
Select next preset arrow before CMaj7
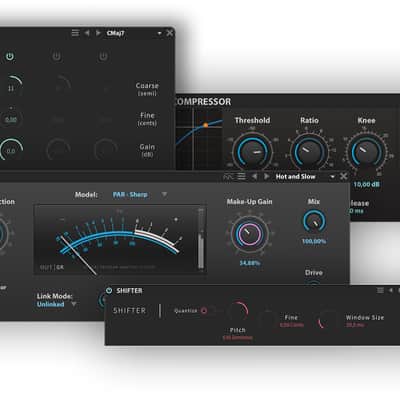click(98, 33)
